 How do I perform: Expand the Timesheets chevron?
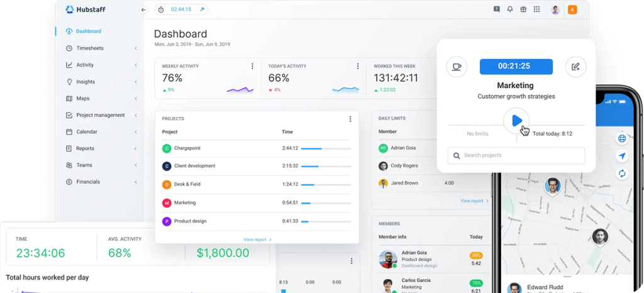point(136,48)
